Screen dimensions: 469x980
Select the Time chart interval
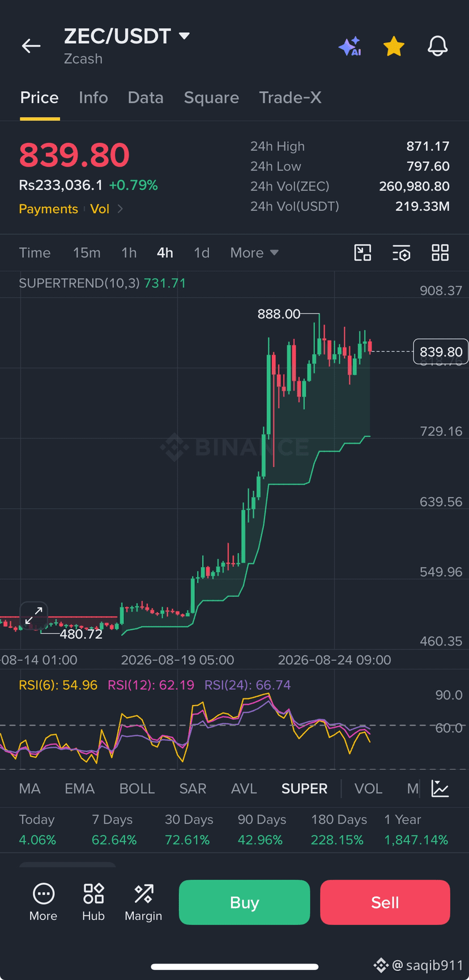(35, 253)
